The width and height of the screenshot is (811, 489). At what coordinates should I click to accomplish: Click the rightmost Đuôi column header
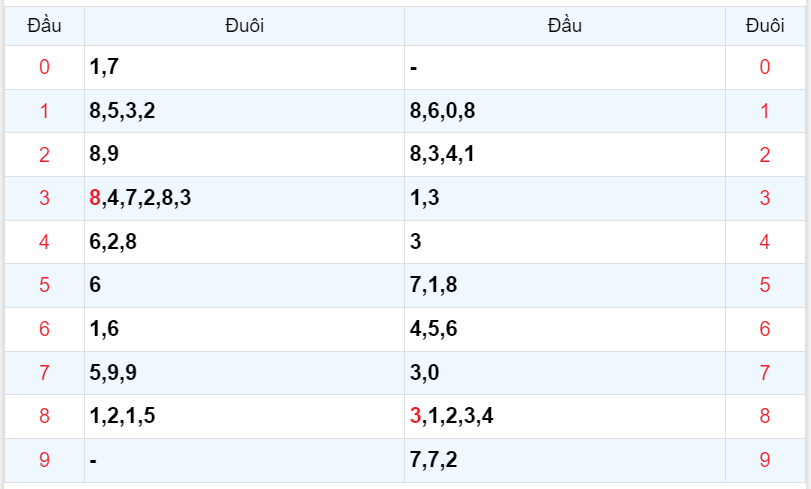[x=765, y=26]
